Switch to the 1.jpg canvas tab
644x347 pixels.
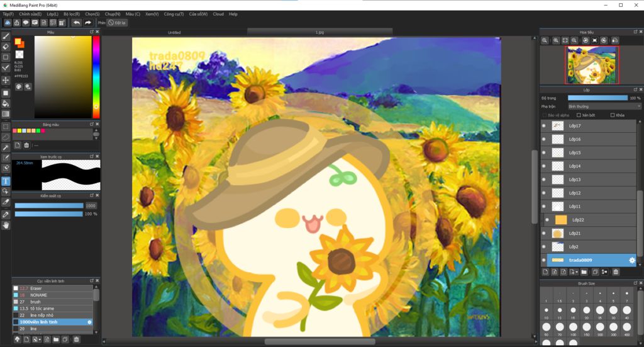pyautogui.click(x=319, y=32)
